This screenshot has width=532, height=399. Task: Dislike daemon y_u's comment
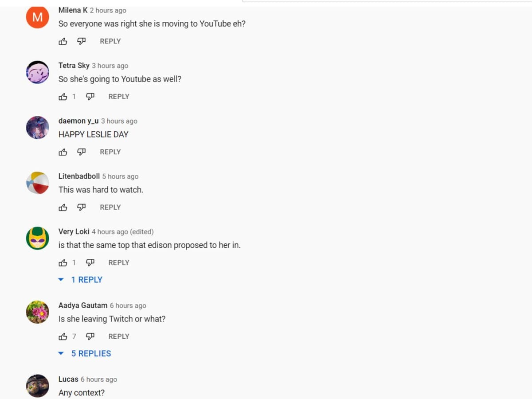coord(81,152)
